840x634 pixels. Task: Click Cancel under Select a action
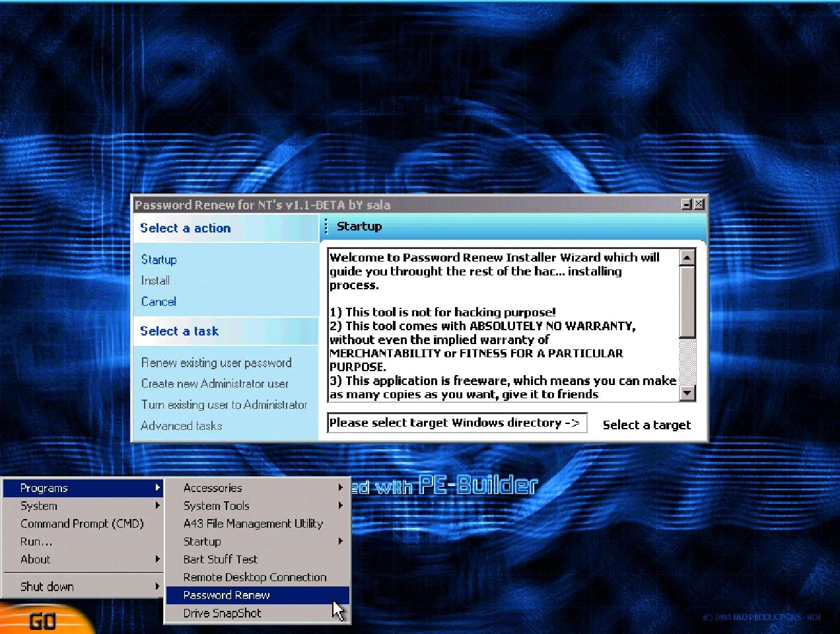pos(158,302)
